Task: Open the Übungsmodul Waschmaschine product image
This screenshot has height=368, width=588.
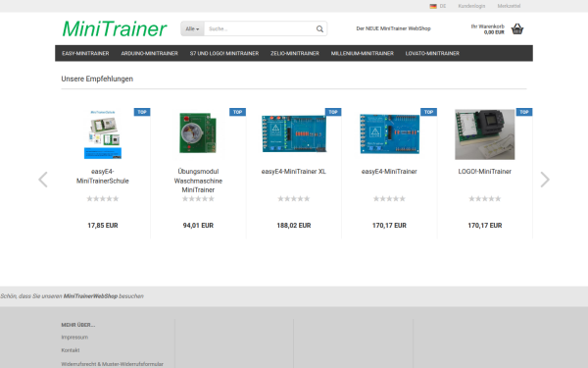Action: pyautogui.click(x=198, y=132)
